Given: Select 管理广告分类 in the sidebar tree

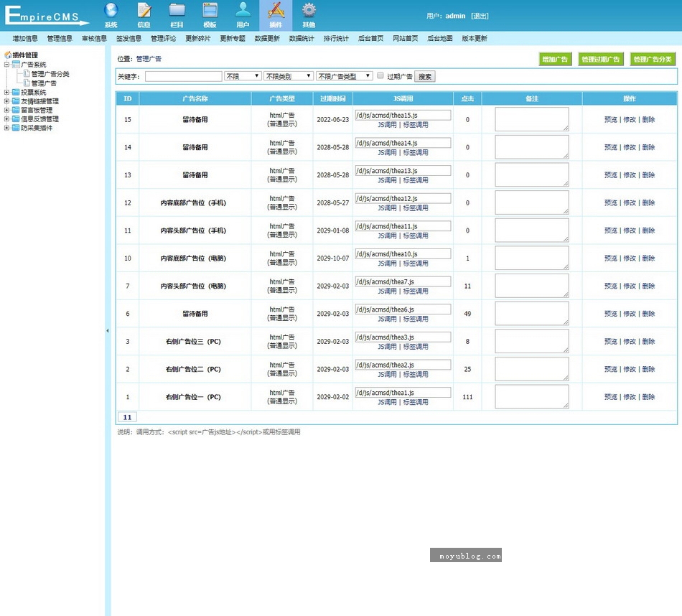Looking at the screenshot, I should click(50, 74).
